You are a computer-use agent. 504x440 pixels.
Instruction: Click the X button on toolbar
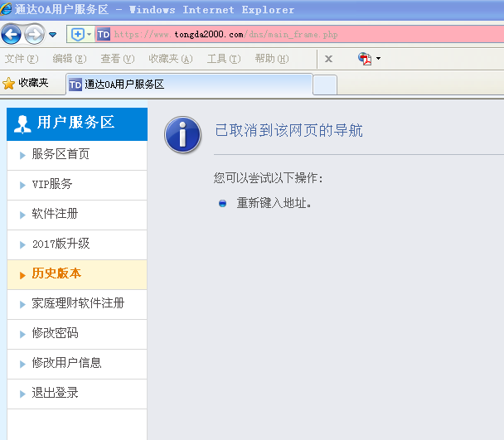328,59
